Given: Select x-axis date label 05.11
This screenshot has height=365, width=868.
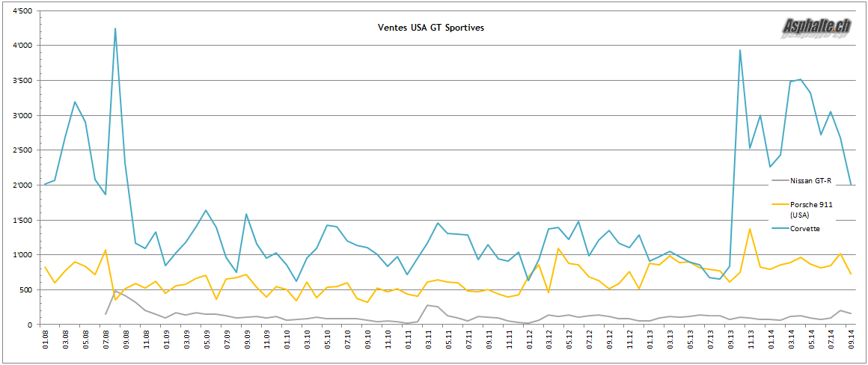Looking at the screenshot, I should [x=448, y=339].
